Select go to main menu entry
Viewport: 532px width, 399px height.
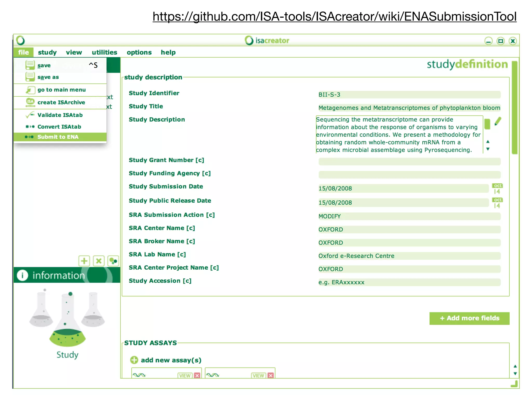(60, 90)
